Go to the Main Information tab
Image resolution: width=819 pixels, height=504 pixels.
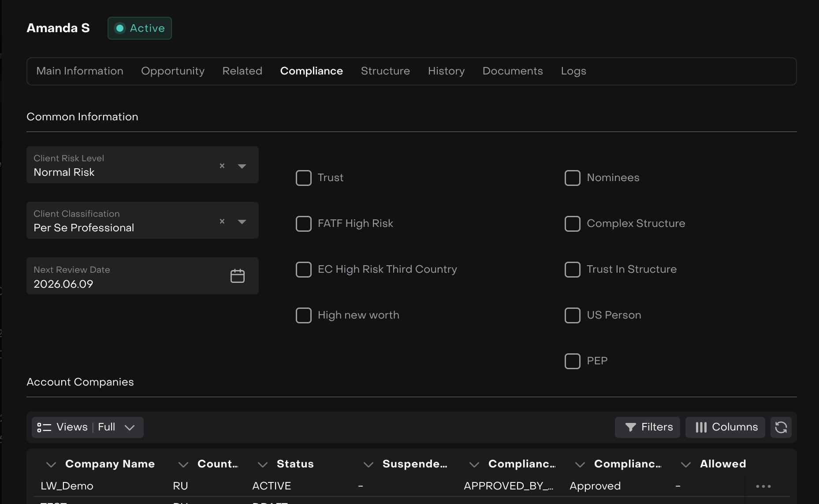tap(80, 71)
